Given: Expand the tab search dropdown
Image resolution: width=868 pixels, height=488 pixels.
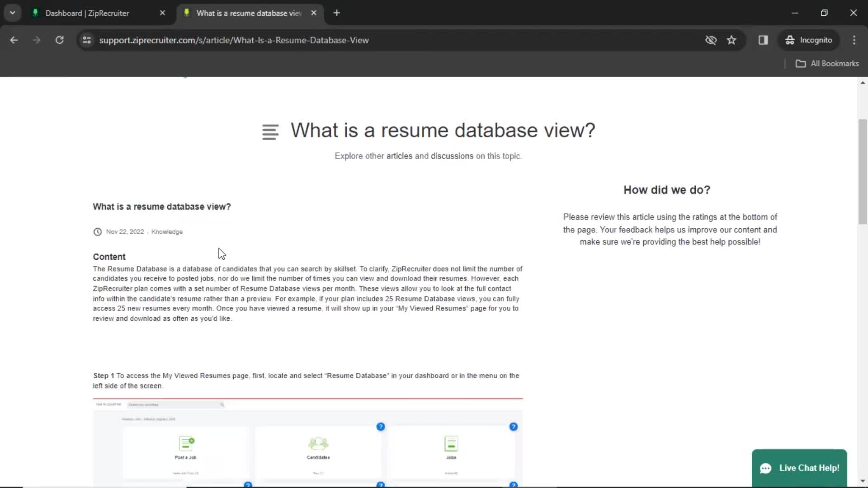Looking at the screenshot, I should pyautogui.click(x=12, y=13).
